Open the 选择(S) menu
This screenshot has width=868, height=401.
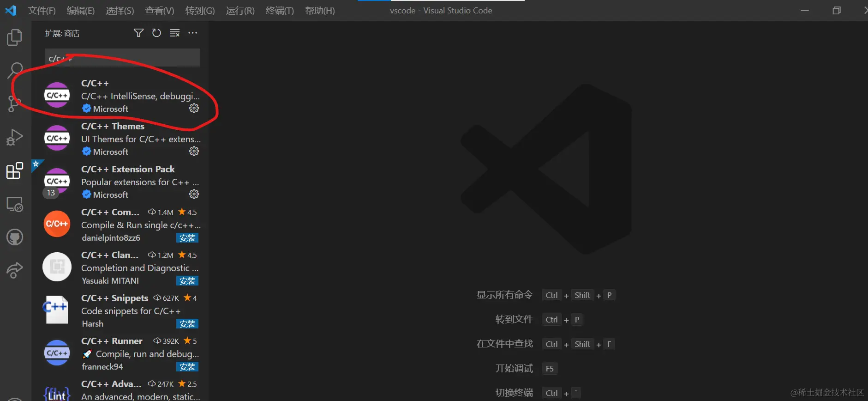click(120, 11)
